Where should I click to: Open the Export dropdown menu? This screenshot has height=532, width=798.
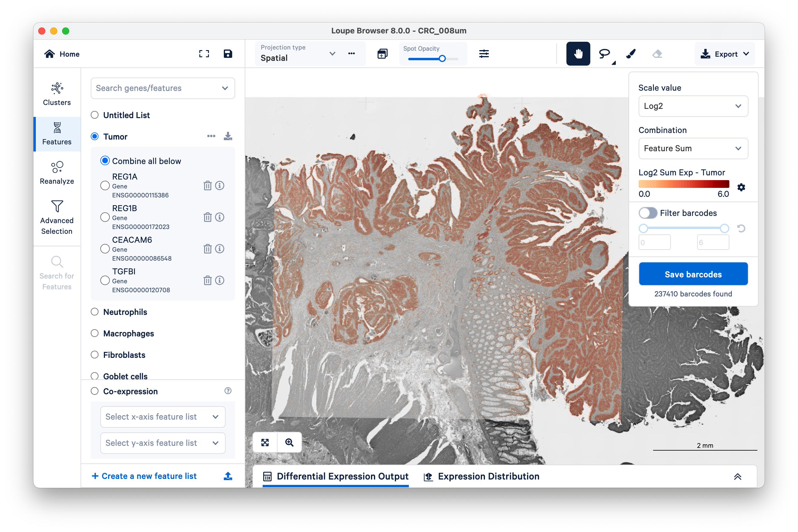coord(725,54)
